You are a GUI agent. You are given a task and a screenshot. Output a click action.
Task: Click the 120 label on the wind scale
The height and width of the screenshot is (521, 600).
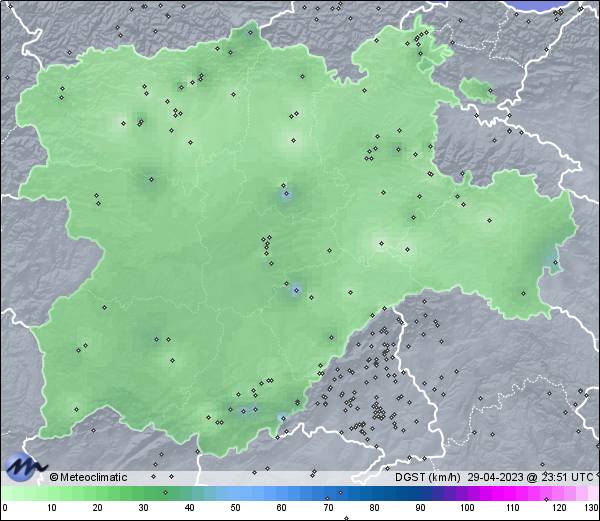point(559,508)
